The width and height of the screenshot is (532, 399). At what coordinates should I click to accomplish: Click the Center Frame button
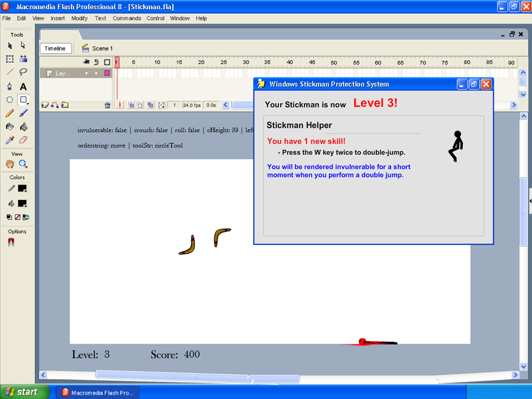(x=121, y=105)
